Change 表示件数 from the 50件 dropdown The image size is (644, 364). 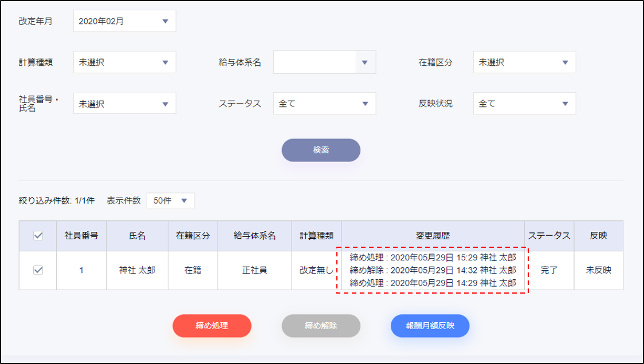click(171, 201)
